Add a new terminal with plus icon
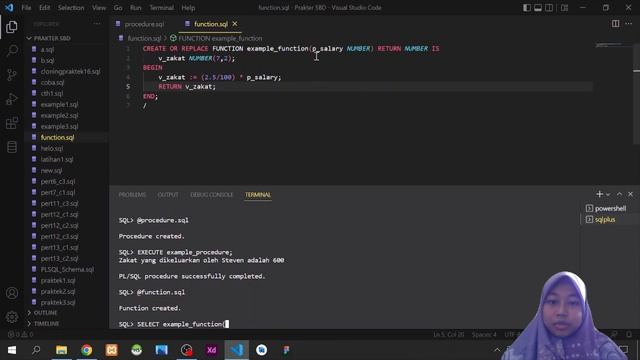The width and height of the screenshot is (640, 360). click(x=599, y=194)
